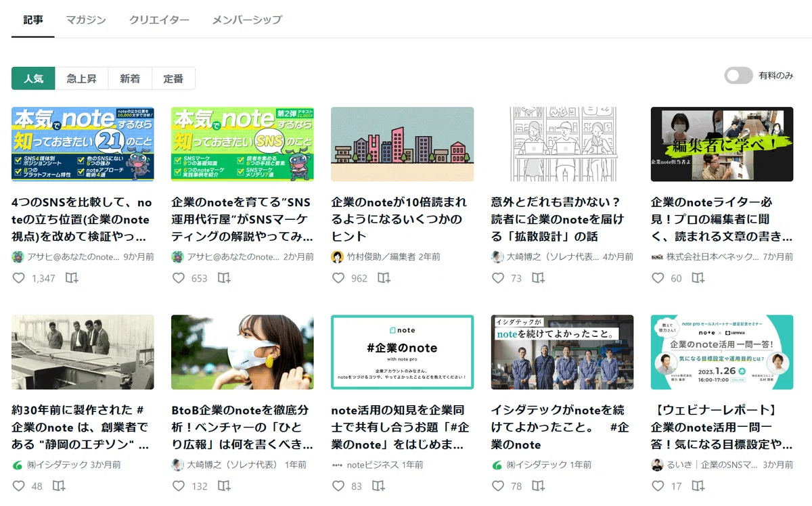Like the 拡散設計 article with 73 likes
This screenshot has height=506, width=812.
point(498,278)
